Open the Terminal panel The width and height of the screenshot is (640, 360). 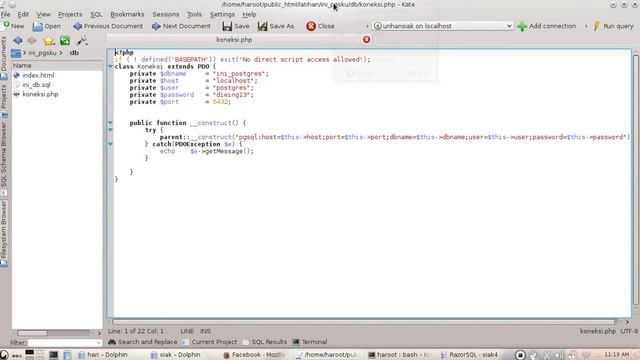(310, 342)
